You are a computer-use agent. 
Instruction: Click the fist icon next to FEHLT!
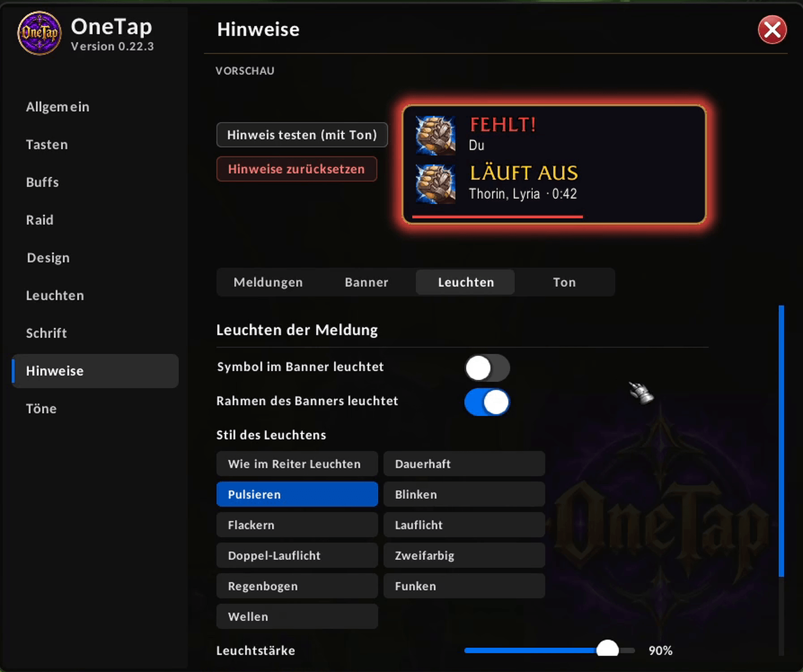click(435, 135)
